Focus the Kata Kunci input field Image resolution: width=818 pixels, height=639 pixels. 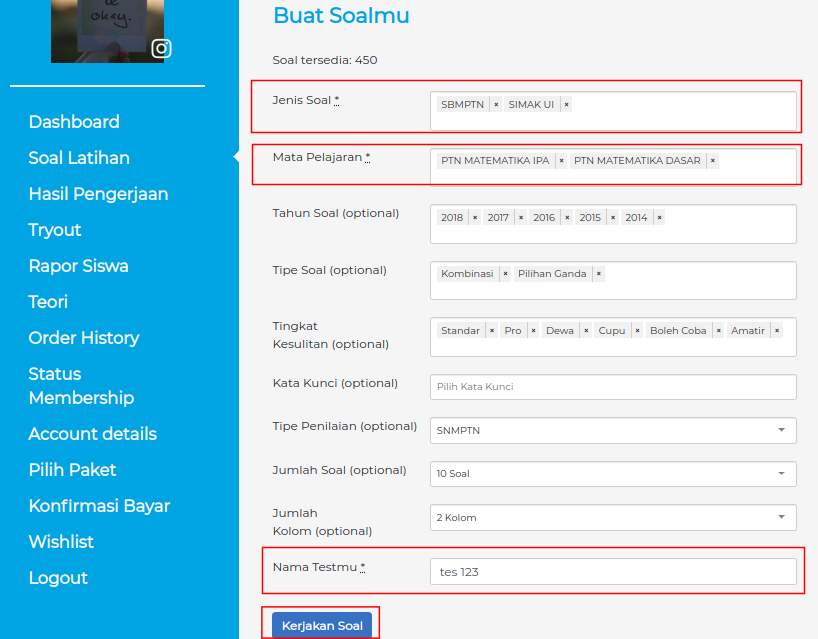point(613,387)
